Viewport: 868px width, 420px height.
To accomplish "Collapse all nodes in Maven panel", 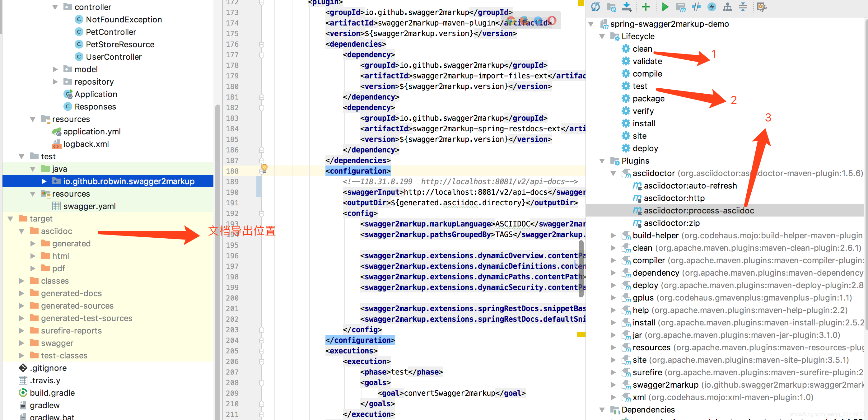I will (743, 7).
